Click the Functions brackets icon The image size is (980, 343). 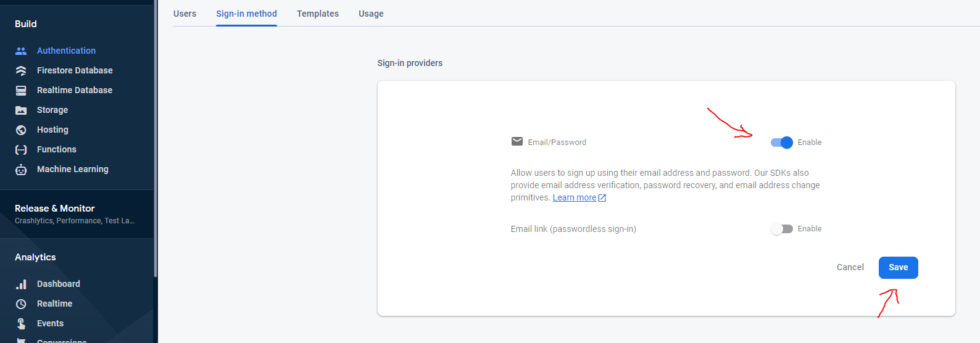[21, 149]
